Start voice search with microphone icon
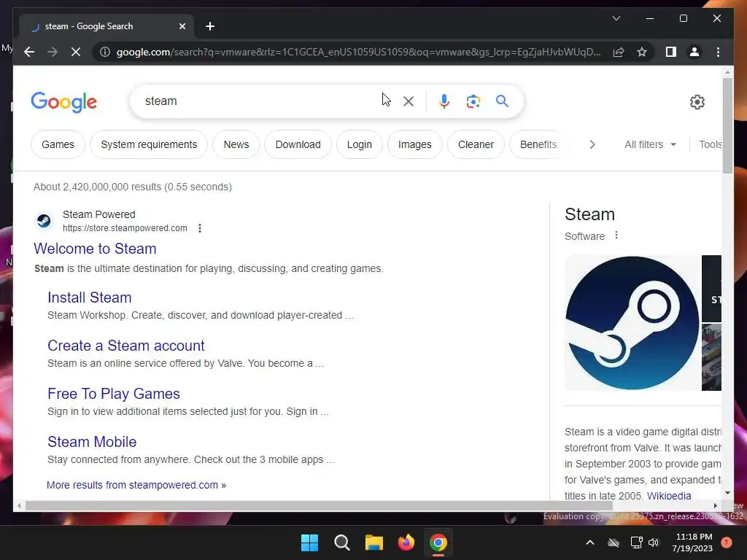The image size is (747, 560). point(444,101)
